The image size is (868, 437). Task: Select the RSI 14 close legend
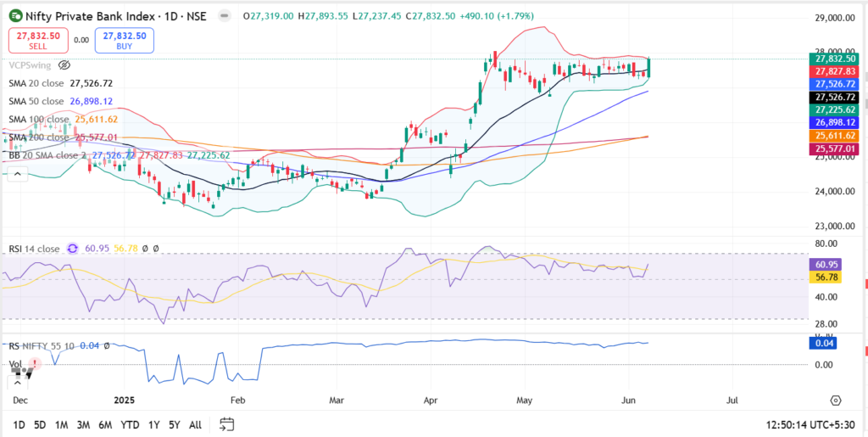click(34, 249)
